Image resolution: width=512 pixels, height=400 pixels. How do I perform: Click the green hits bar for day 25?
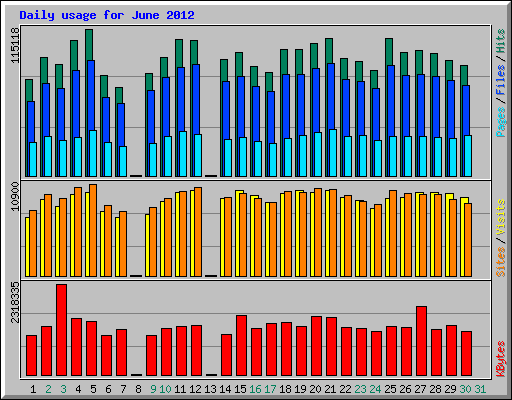(389, 52)
